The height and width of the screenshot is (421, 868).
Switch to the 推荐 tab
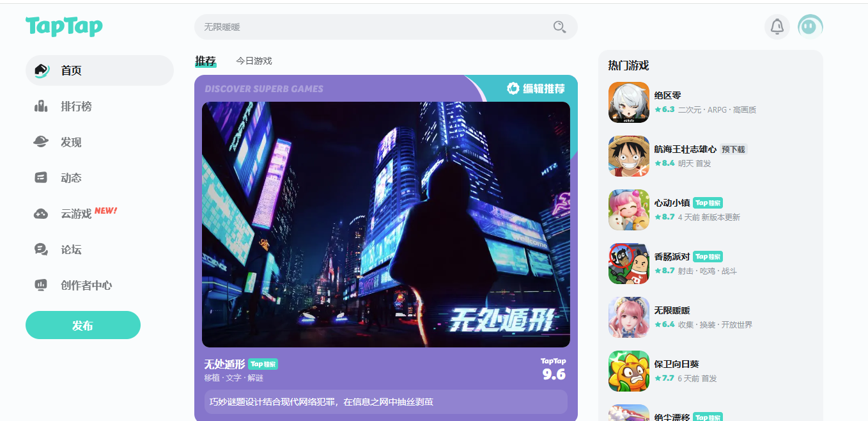coord(206,61)
